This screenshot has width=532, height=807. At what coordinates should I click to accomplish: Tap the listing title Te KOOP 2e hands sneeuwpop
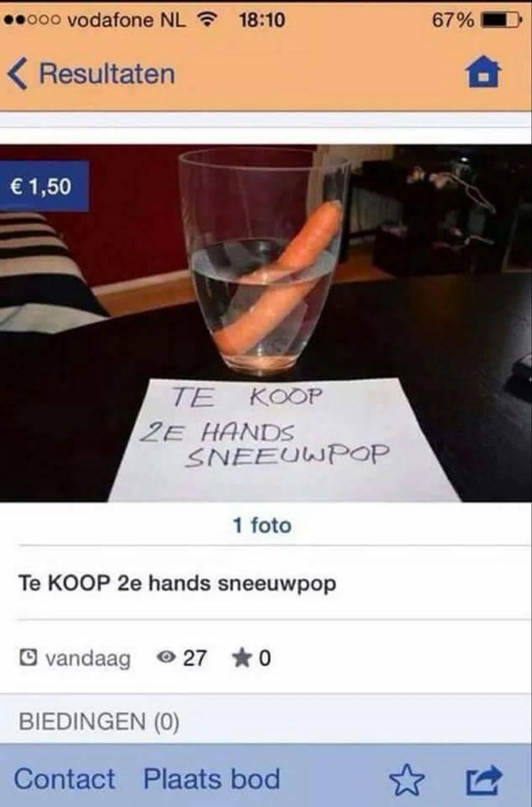[177, 583]
